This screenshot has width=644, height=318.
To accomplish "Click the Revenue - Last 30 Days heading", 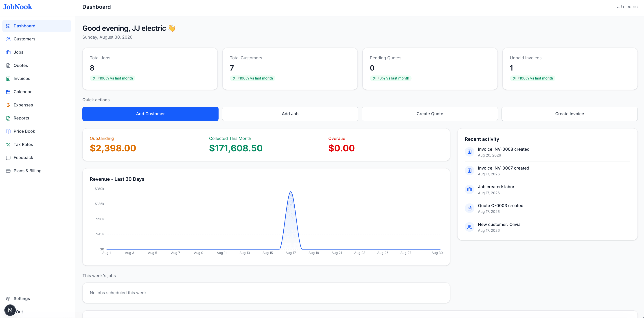I will pyautogui.click(x=117, y=179).
